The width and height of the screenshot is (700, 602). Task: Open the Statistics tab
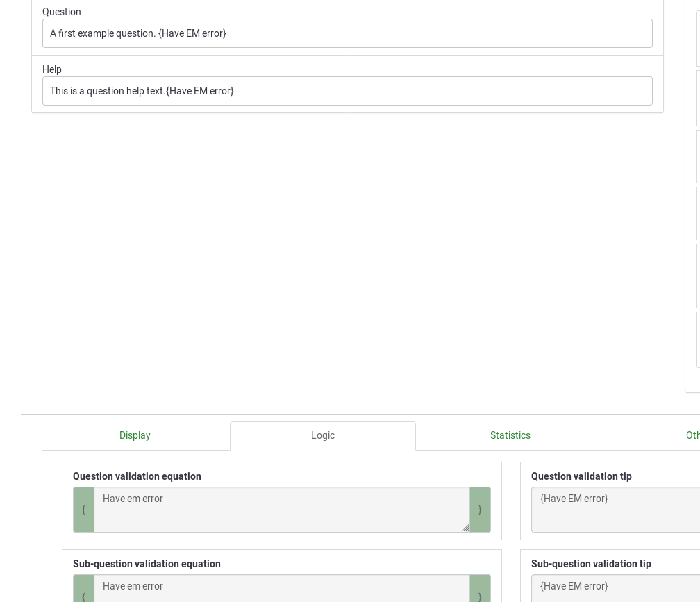tap(510, 435)
